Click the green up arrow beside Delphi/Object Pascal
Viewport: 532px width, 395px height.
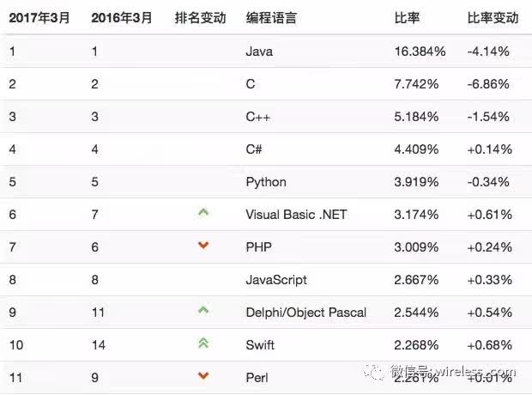pos(203,310)
